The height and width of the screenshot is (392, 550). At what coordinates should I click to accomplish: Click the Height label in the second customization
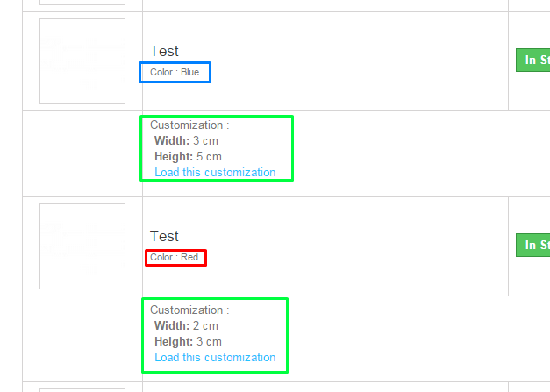pyautogui.click(x=173, y=341)
